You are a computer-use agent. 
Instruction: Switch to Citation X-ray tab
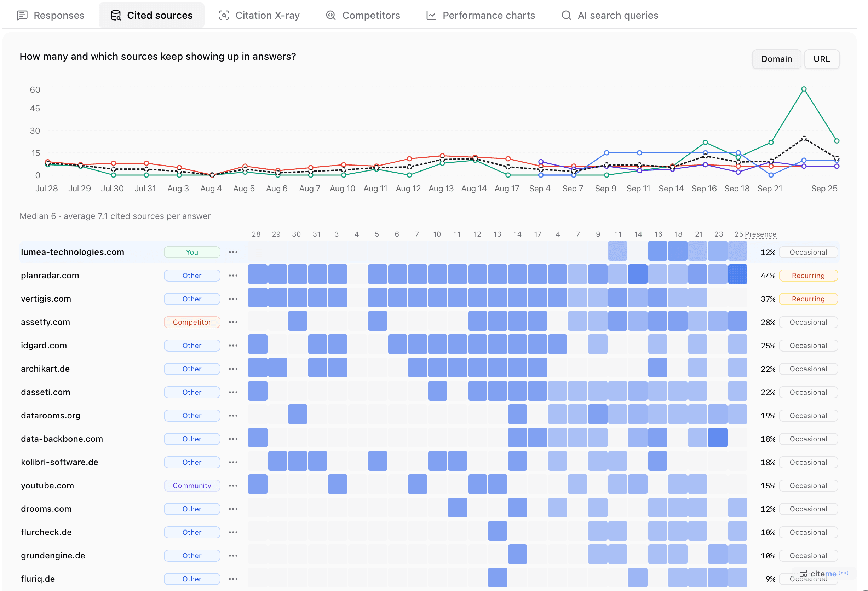[259, 15]
